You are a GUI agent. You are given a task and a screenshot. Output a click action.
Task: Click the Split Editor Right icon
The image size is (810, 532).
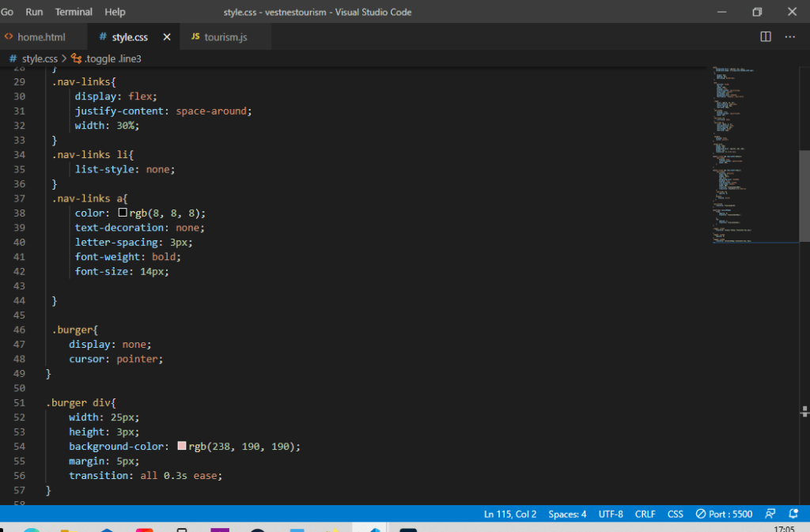(x=766, y=36)
